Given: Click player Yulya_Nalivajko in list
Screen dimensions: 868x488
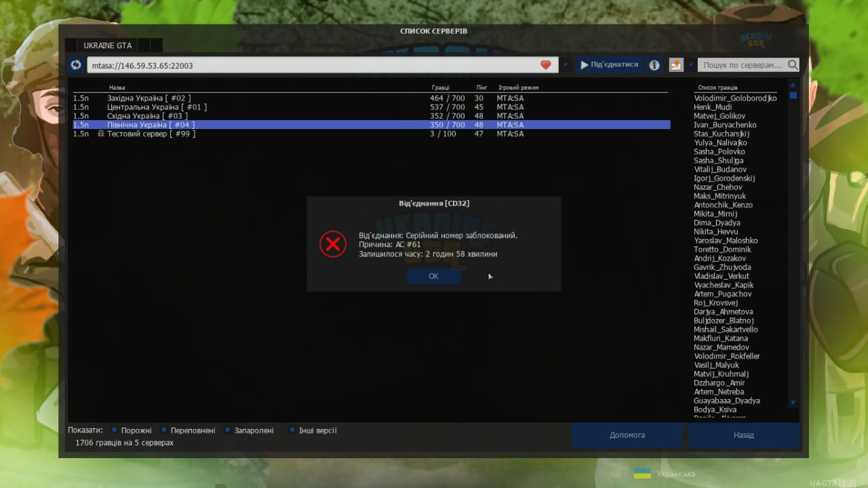Looking at the screenshot, I should pyautogui.click(x=720, y=143).
